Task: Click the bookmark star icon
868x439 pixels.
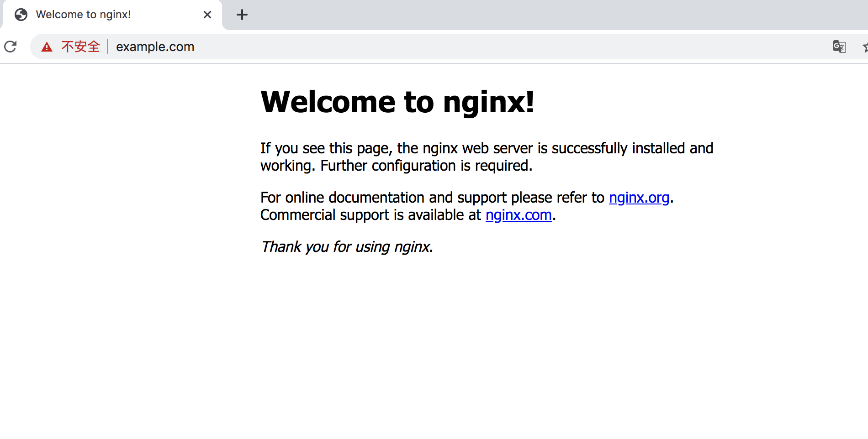Action: (x=865, y=47)
